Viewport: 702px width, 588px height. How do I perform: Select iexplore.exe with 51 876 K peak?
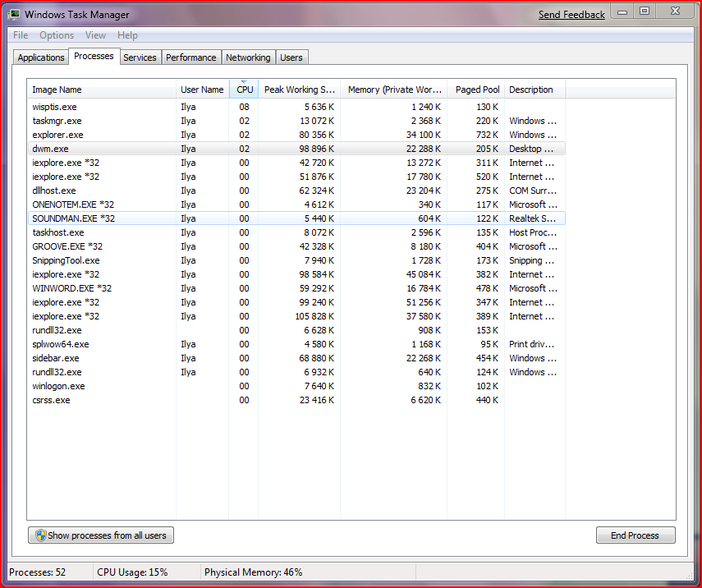pyautogui.click(x=296, y=177)
